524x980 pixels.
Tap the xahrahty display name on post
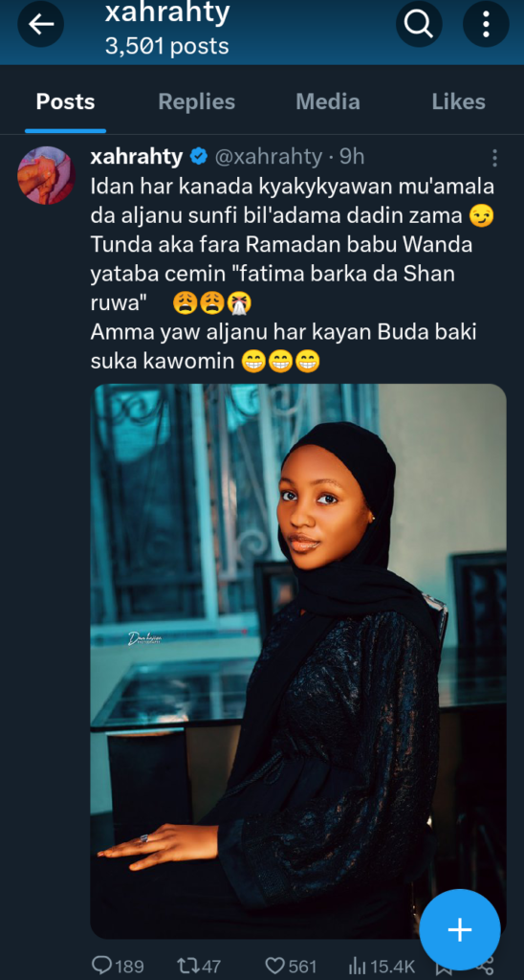point(136,157)
